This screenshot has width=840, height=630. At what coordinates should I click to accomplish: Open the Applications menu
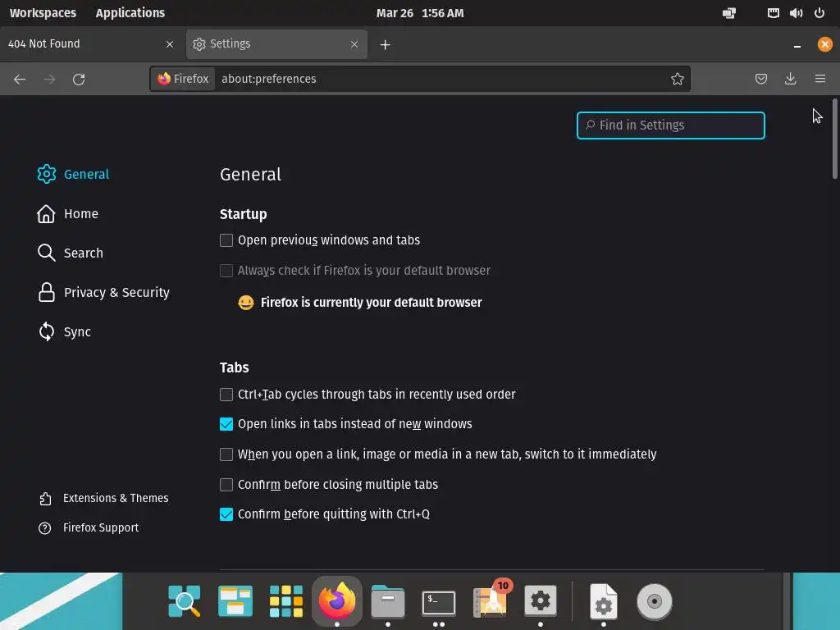pyautogui.click(x=130, y=13)
